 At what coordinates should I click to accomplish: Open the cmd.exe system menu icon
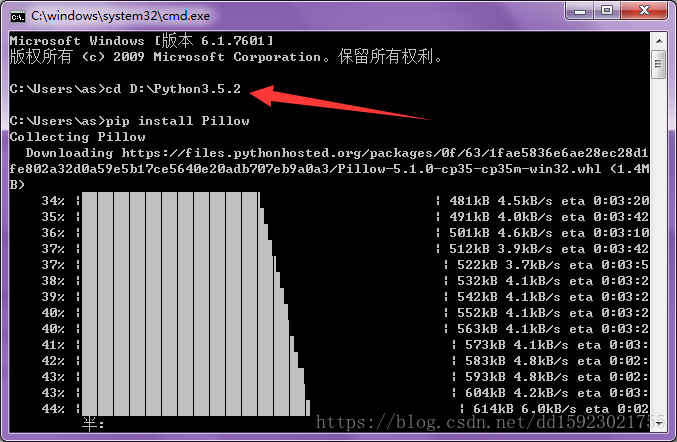click(18, 16)
